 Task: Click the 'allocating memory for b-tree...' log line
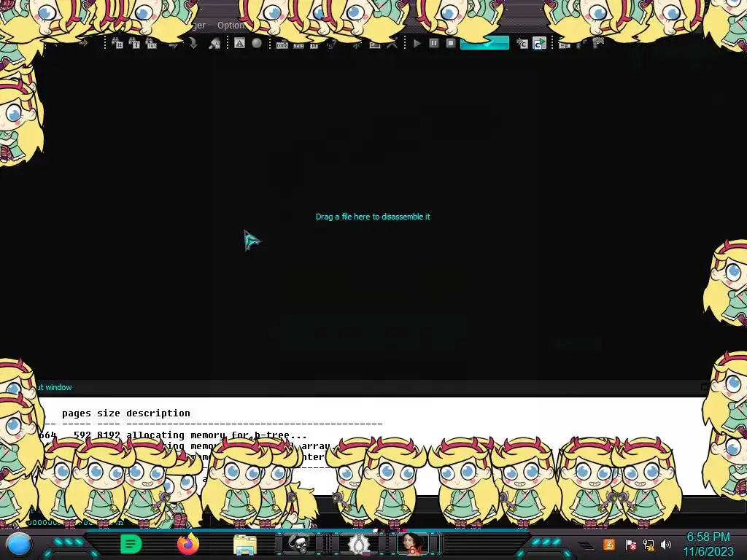(x=217, y=435)
